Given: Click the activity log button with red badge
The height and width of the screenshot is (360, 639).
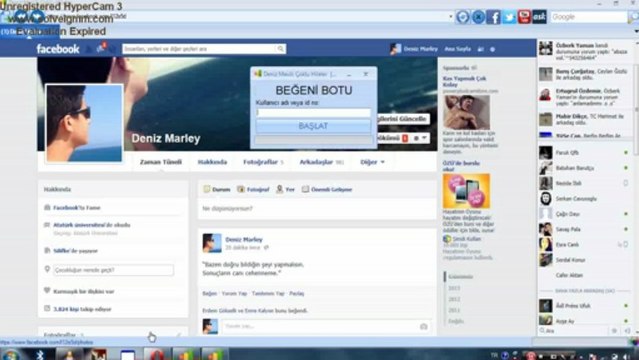Looking at the screenshot, I should 392,138.
